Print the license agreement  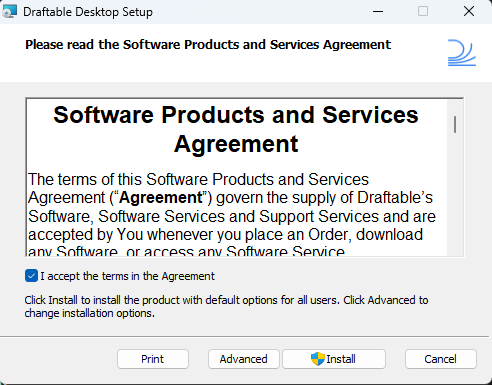pos(153,359)
